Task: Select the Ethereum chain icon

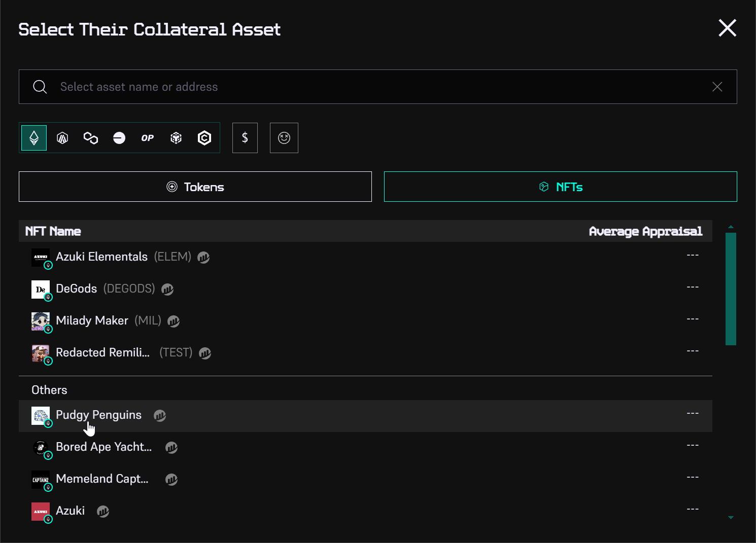Action: 34,138
